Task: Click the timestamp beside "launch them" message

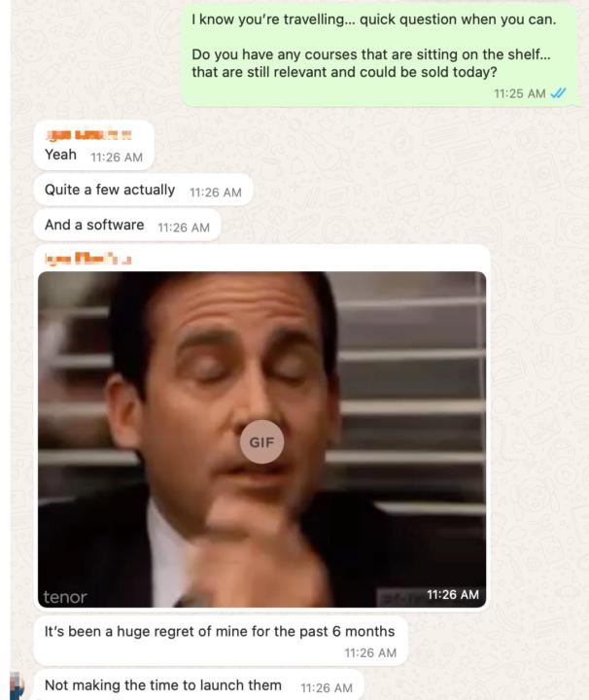Action: point(327,688)
